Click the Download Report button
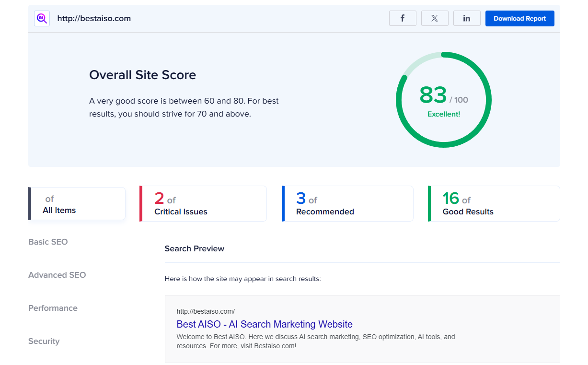588x365 pixels. pos(520,18)
